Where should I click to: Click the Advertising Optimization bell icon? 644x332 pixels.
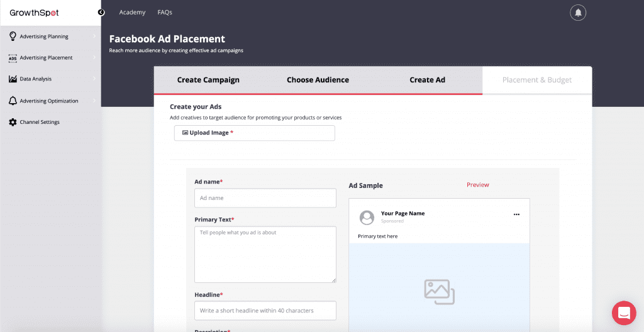click(x=13, y=101)
